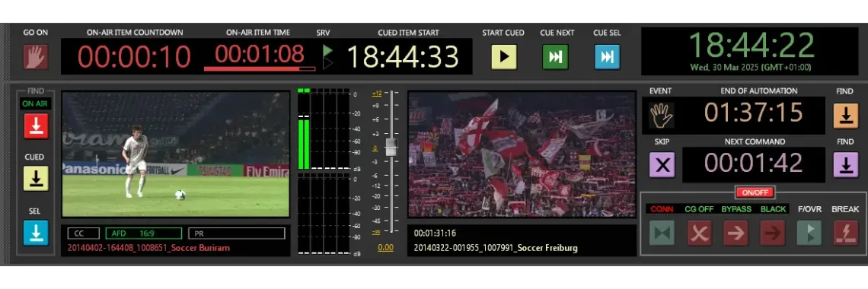Click the on-air item time progress bar

pos(260,69)
